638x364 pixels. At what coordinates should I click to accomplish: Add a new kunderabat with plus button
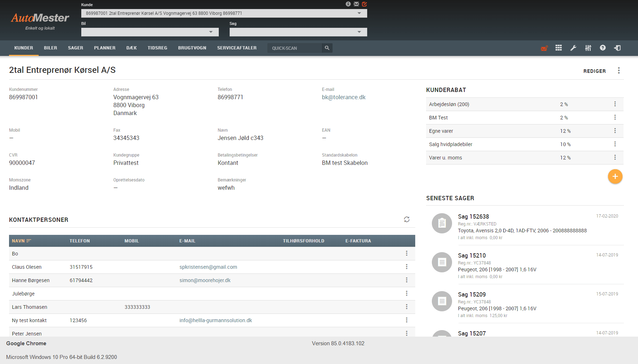[x=615, y=176]
